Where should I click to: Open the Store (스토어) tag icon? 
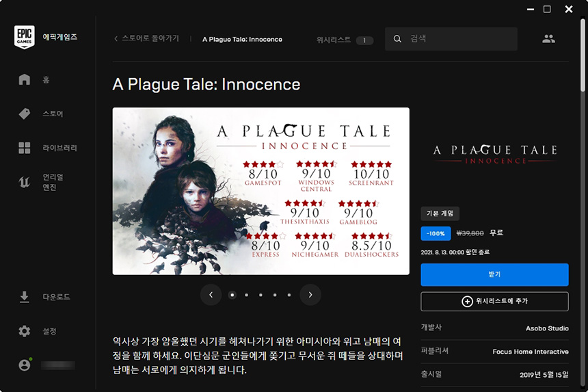coord(25,114)
